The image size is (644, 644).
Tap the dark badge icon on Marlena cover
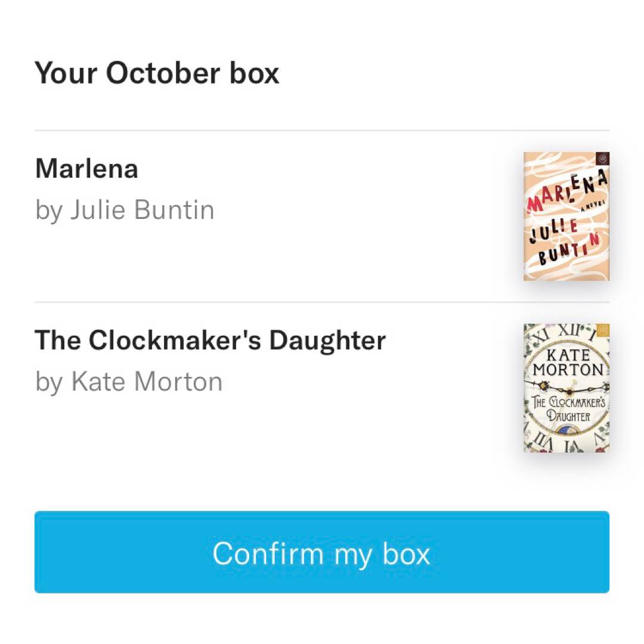click(x=602, y=159)
